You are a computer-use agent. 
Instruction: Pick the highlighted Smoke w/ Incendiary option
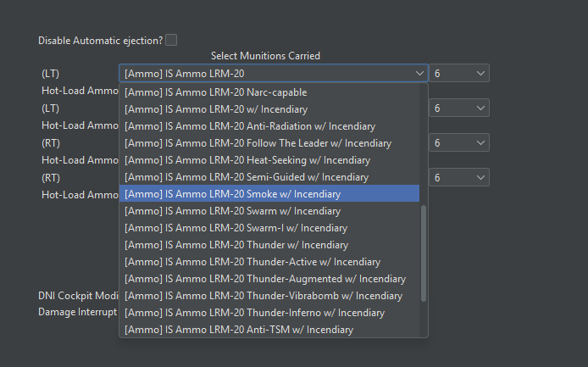pyautogui.click(x=232, y=194)
